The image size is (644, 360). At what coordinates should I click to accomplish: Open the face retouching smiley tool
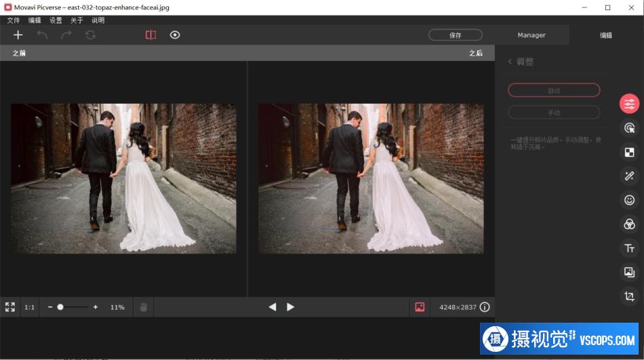tap(629, 200)
